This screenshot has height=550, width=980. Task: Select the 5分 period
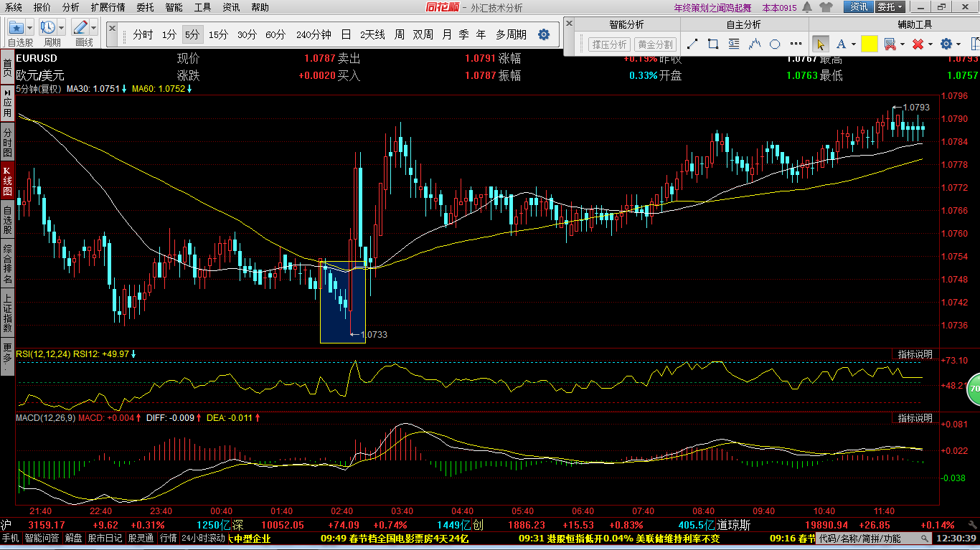pos(192,34)
